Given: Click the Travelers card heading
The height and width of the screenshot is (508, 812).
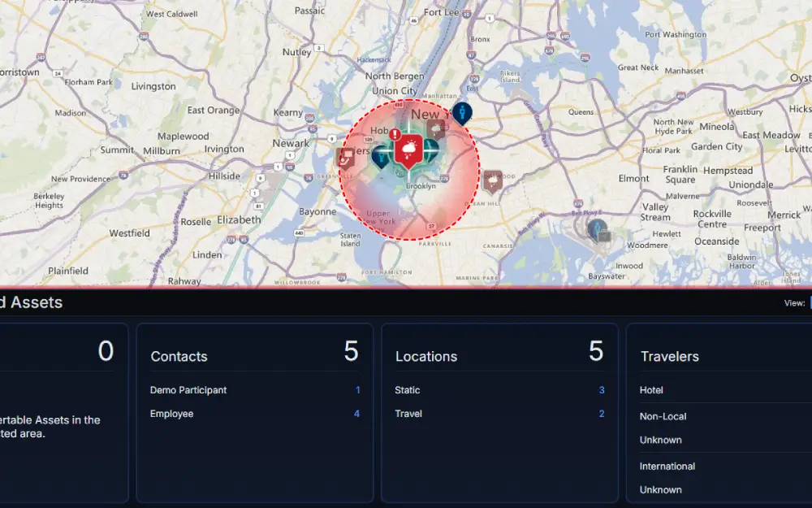Looking at the screenshot, I should point(670,356).
